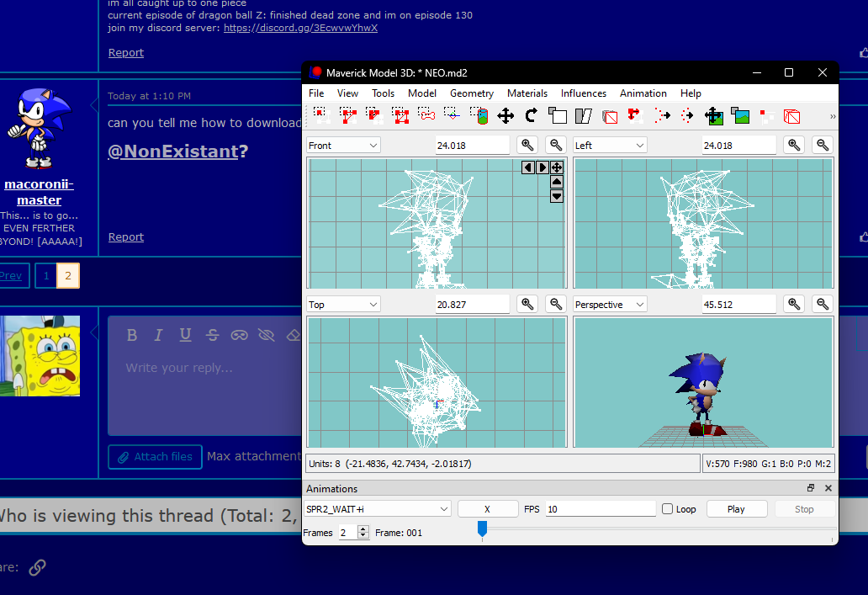The width and height of the screenshot is (868, 595).
Task: Open the View menu
Action: pyautogui.click(x=347, y=93)
